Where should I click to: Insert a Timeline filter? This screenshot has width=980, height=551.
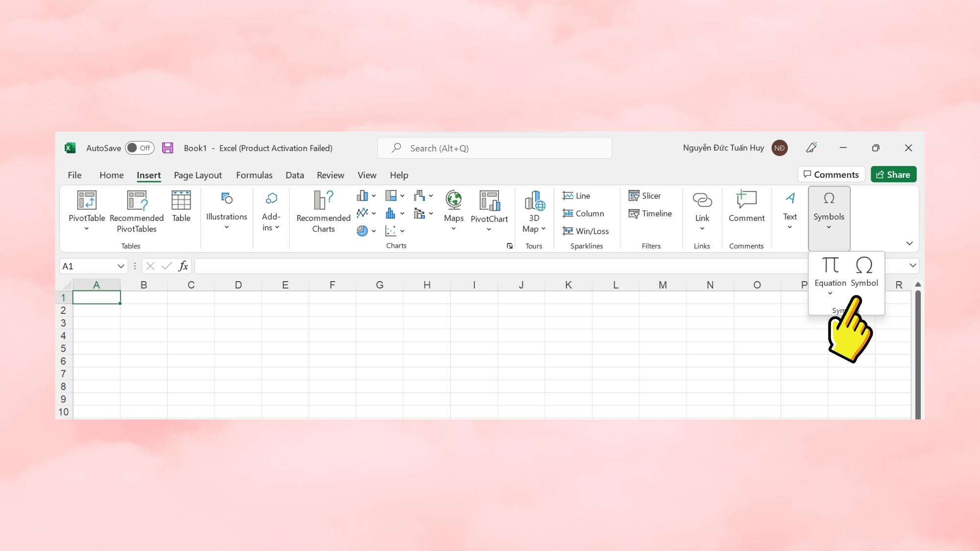650,214
